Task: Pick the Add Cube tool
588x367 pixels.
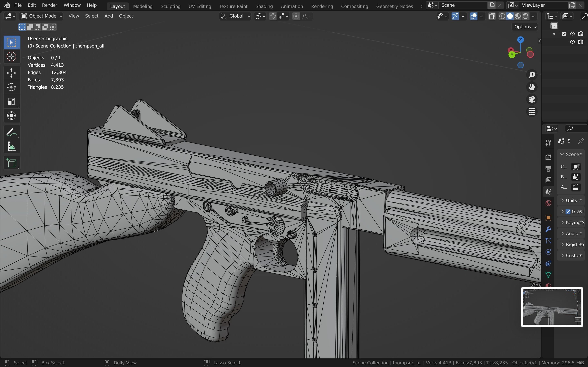Action: click(x=11, y=163)
